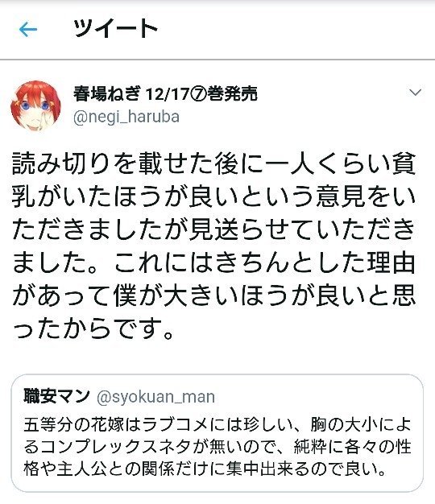Click the quoted author name 職安マン

[x=56, y=396]
